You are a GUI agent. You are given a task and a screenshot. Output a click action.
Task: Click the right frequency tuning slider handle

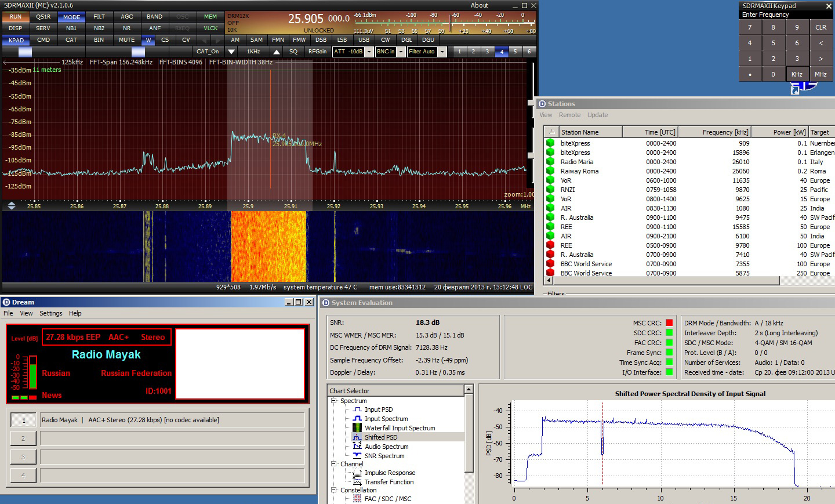coord(138,52)
